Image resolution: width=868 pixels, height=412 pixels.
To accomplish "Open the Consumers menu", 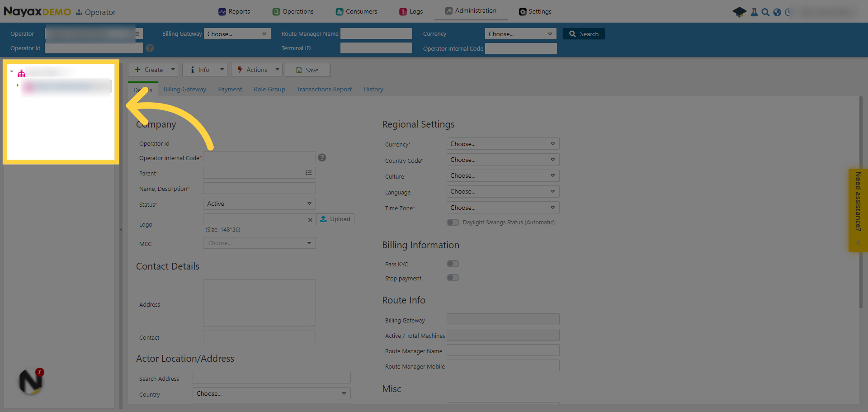I will click(x=356, y=12).
